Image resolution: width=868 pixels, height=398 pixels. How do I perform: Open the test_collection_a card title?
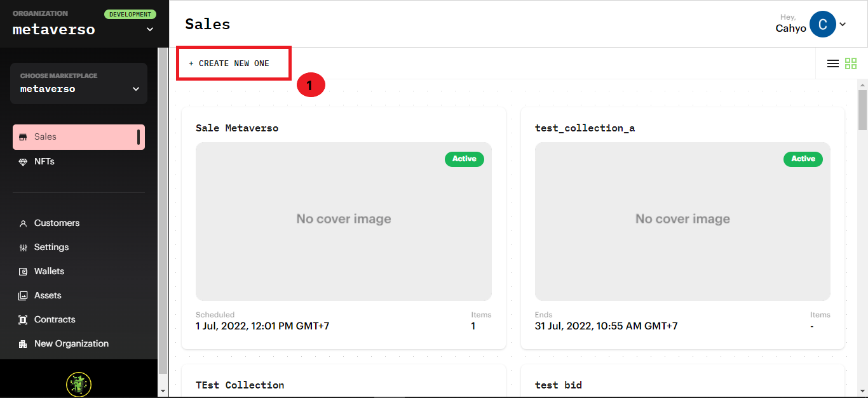(x=585, y=128)
